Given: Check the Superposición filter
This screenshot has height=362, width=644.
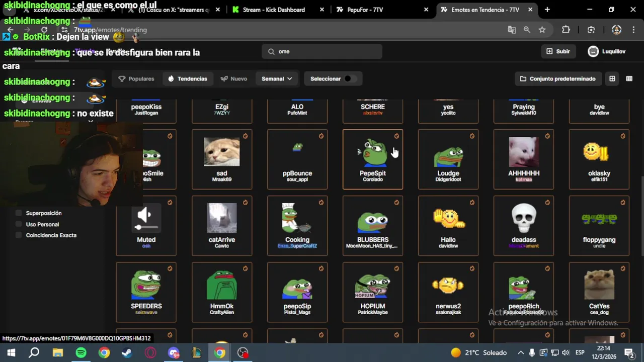Looking at the screenshot, I should [19, 213].
